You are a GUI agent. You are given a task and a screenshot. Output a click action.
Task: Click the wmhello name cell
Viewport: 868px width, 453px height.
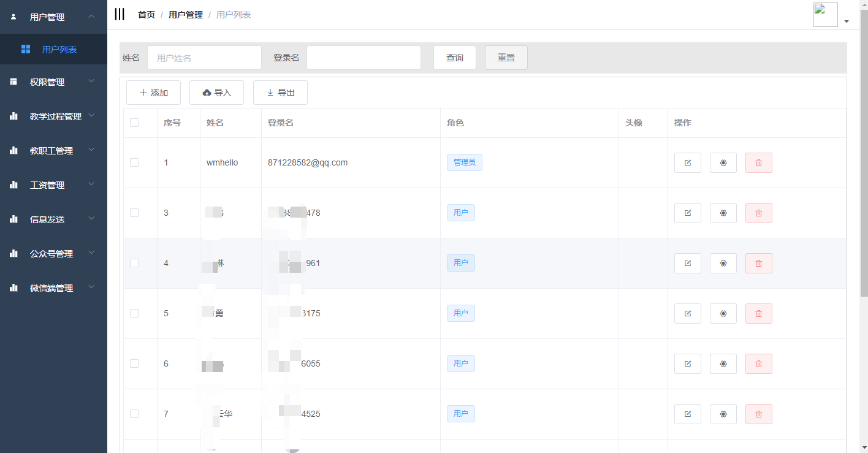pos(223,162)
